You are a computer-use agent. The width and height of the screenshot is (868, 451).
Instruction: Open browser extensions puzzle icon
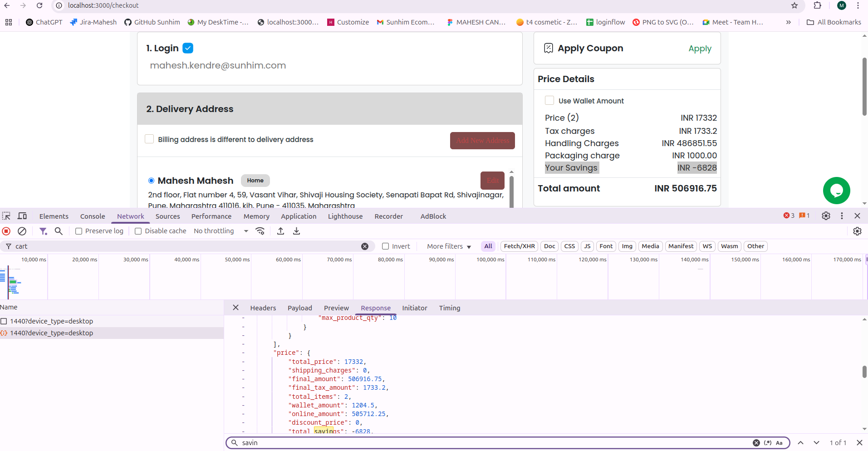817,5
